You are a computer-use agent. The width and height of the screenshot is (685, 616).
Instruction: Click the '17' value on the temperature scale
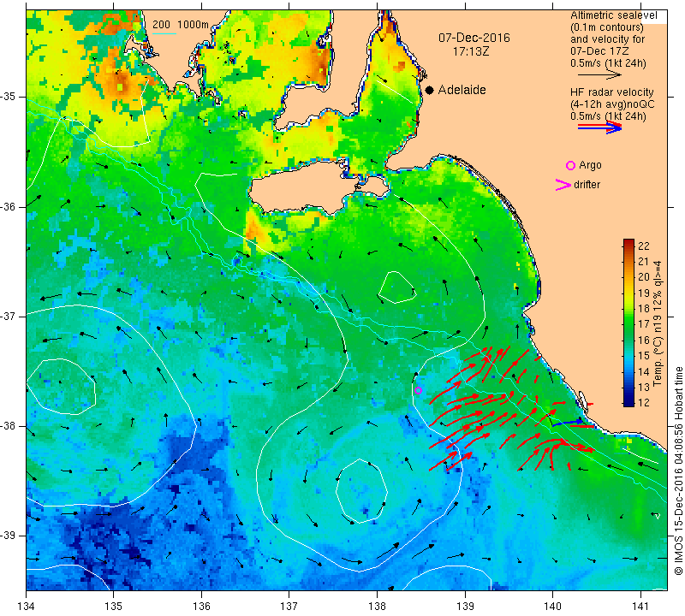[x=644, y=324]
